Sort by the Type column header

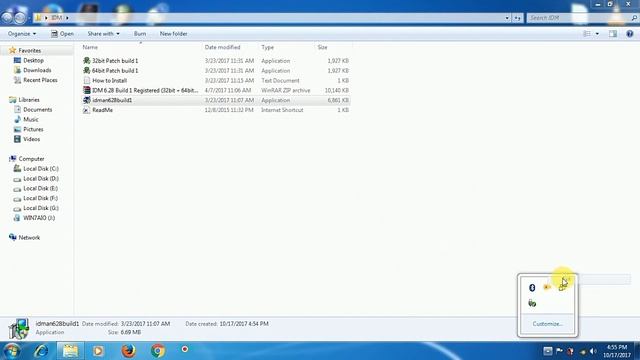click(267, 47)
